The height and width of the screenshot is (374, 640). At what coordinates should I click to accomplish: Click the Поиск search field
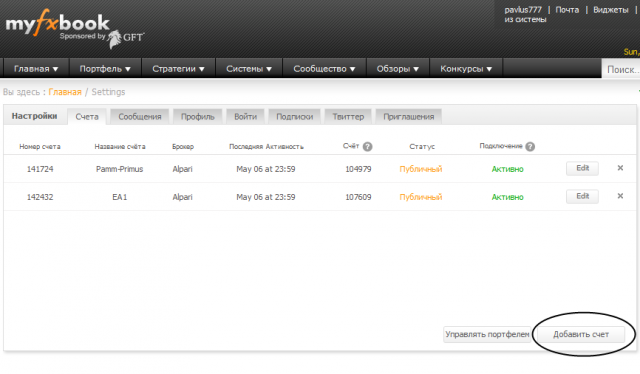click(x=621, y=69)
